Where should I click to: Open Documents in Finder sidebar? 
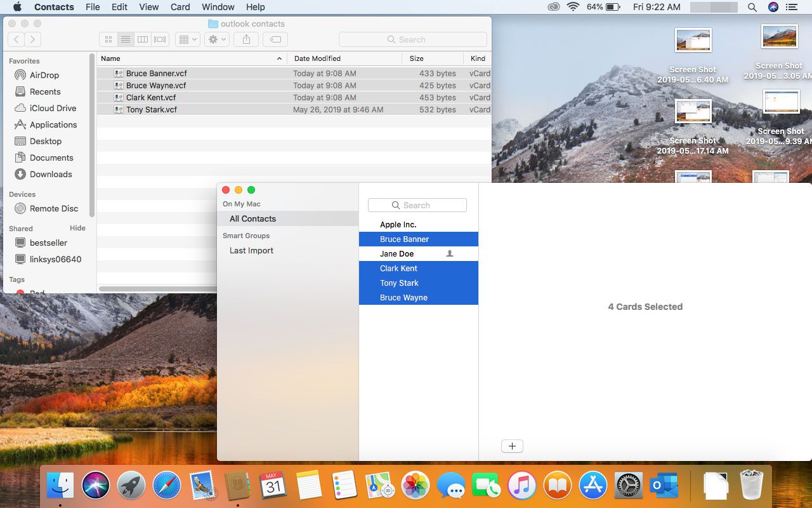point(51,157)
